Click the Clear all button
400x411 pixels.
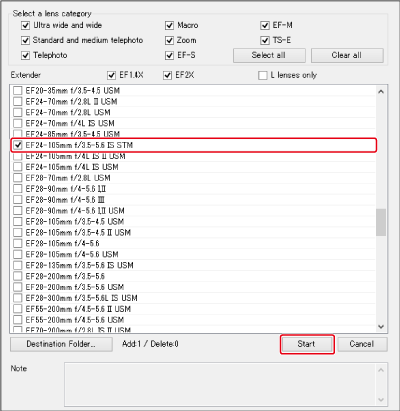(x=347, y=55)
